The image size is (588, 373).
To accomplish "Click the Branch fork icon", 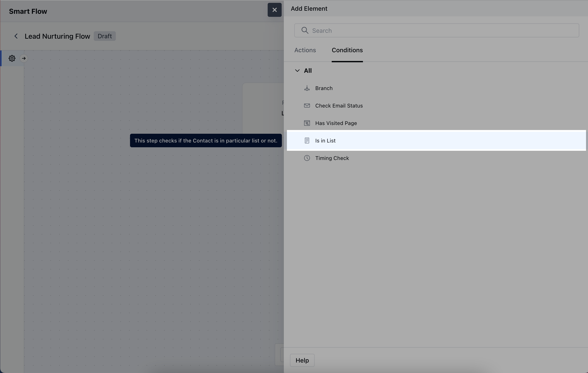I will tap(307, 88).
